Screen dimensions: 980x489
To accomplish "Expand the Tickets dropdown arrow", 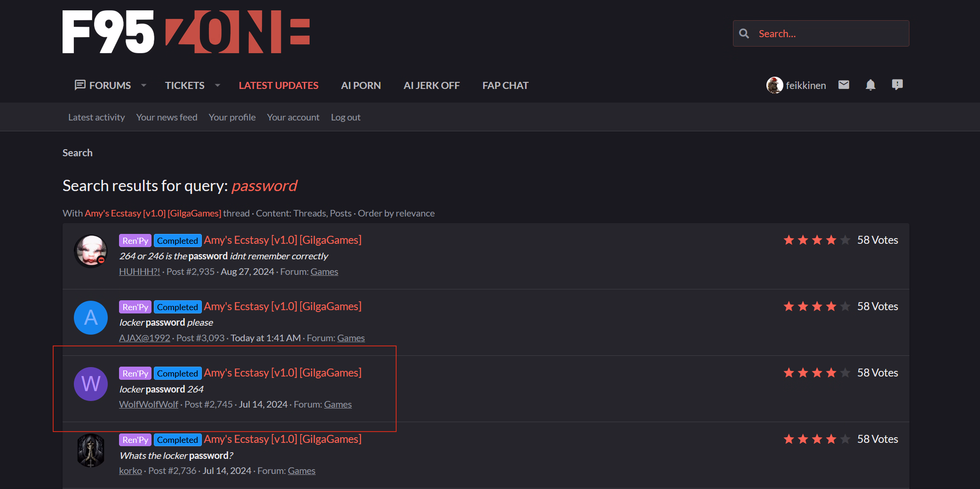I will (x=217, y=85).
